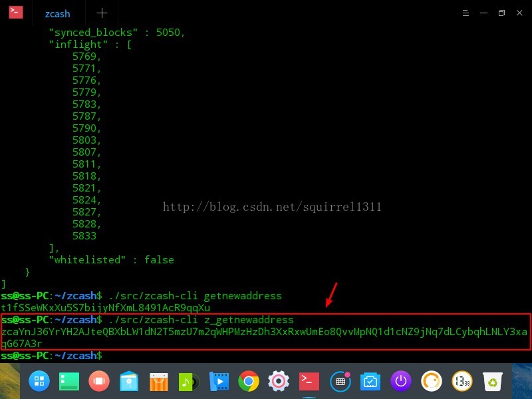Launch the green music player in dock
Screen dimensions: 532x399
point(189,382)
